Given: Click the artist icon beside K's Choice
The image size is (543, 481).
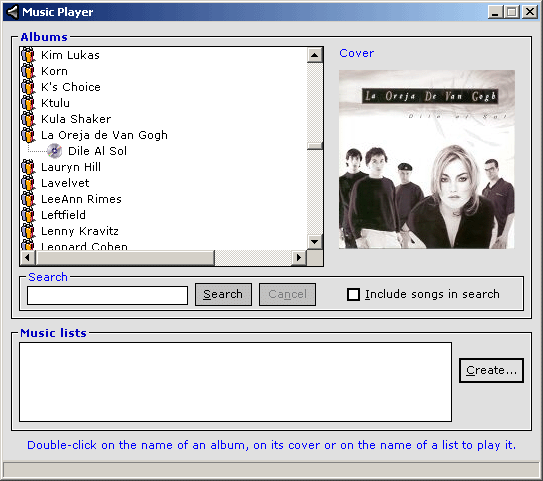Looking at the screenshot, I should (28, 87).
